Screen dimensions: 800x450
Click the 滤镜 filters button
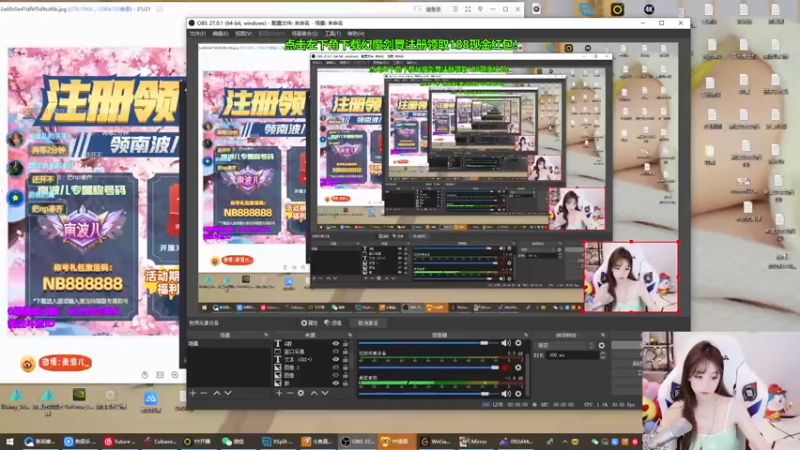click(x=333, y=323)
